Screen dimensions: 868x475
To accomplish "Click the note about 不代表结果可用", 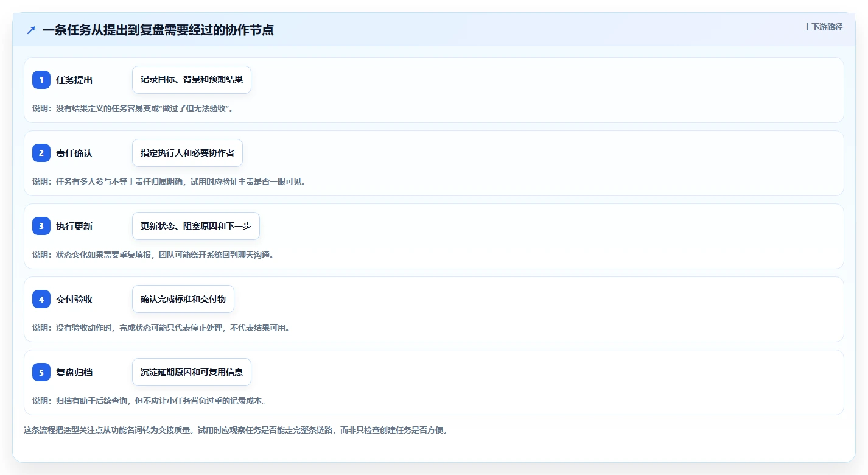I will point(161,328).
